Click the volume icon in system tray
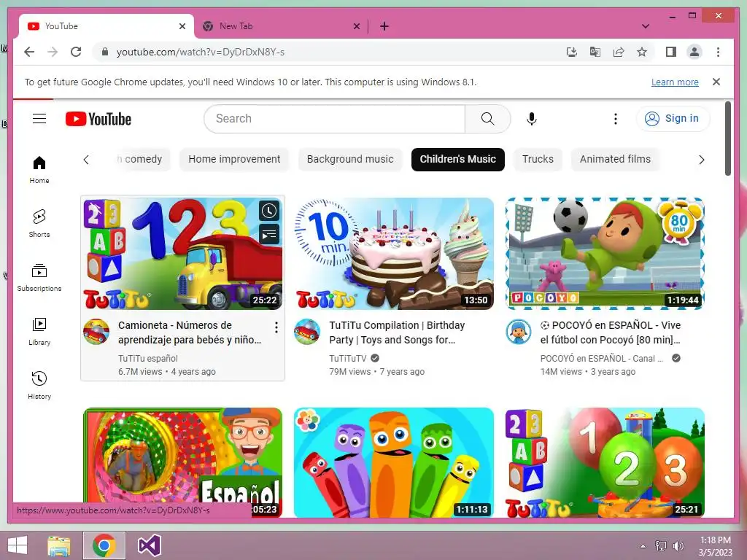The image size is (747, 560). coord(678,545)
